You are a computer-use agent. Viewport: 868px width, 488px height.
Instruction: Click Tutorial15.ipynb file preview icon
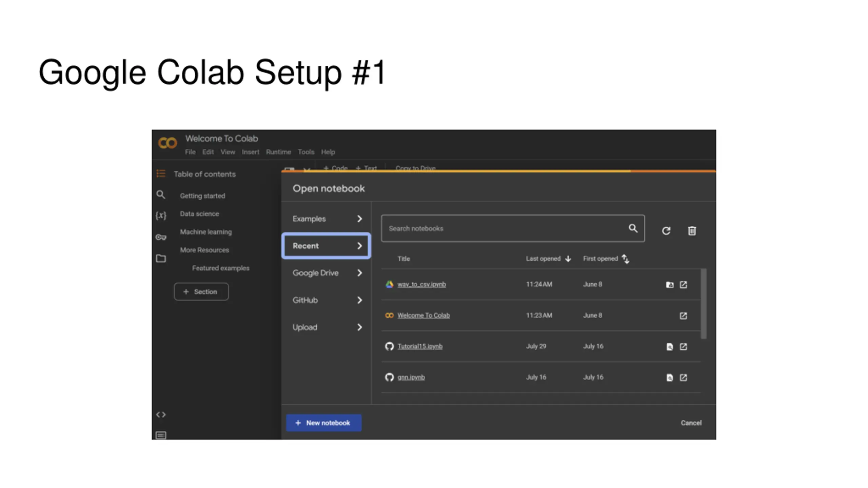point(670,347)
